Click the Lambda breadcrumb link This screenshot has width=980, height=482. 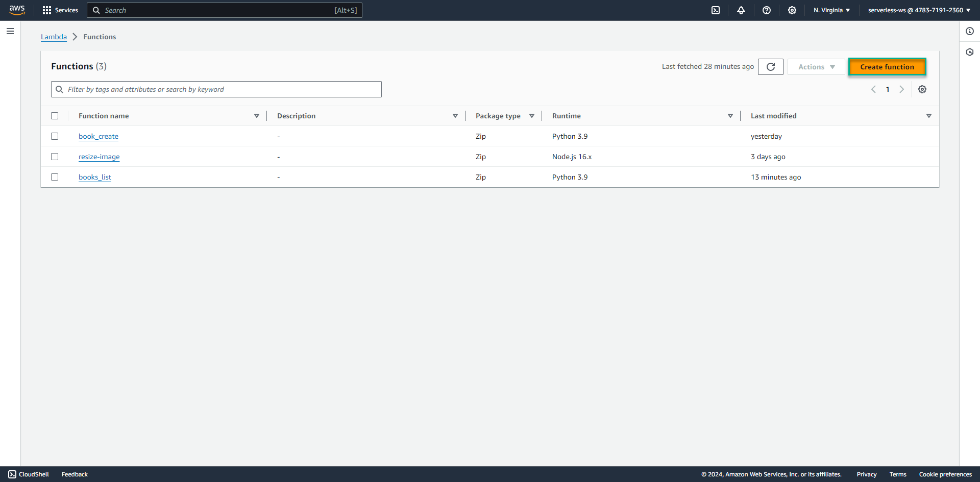(54, 37)
